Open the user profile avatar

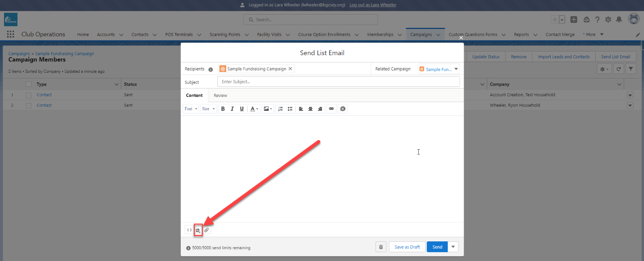click(634, 19)
